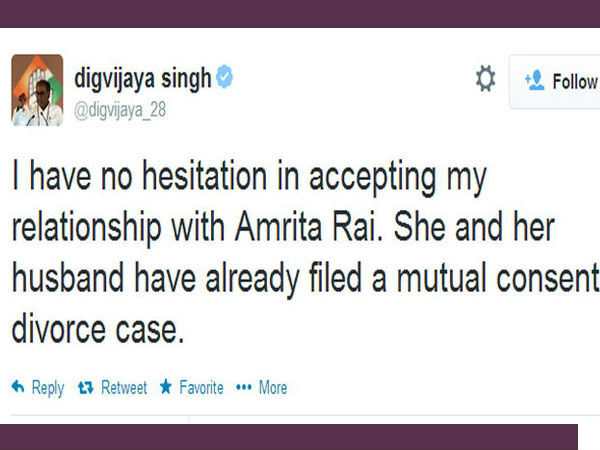Click the gear settings icon
This screenshot has height=450, width=600.
pyautogui.click(x=485, y=79)
